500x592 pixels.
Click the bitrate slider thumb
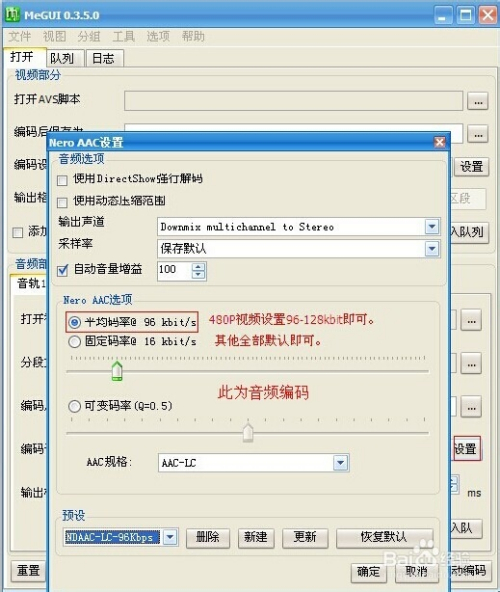pos(117,371)
